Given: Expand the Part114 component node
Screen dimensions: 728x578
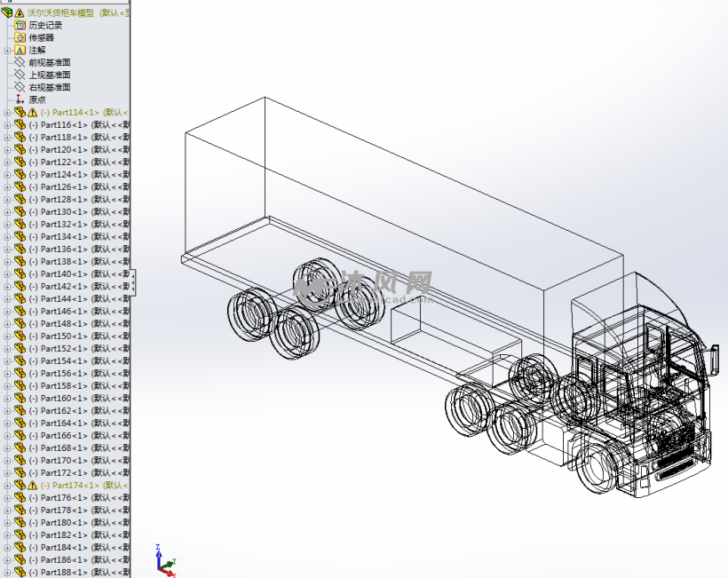Looking at the screenshot, I should point(7,113).
